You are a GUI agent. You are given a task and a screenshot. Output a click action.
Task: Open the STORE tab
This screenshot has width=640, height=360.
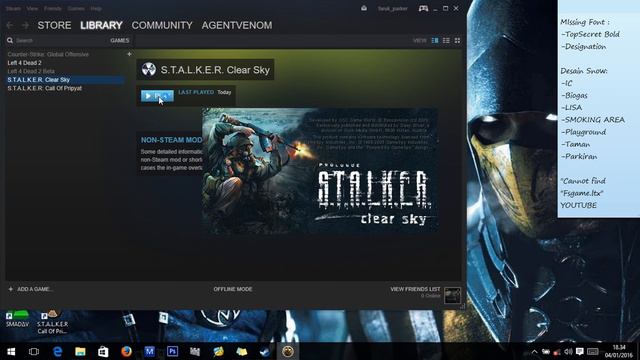[54, 25]
